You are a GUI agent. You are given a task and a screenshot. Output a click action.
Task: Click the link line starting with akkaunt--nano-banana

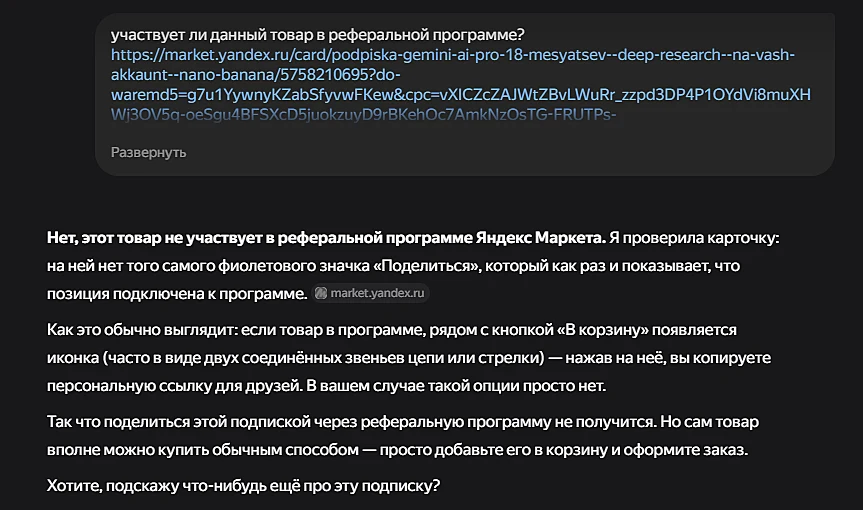click(x=256, y=75)
